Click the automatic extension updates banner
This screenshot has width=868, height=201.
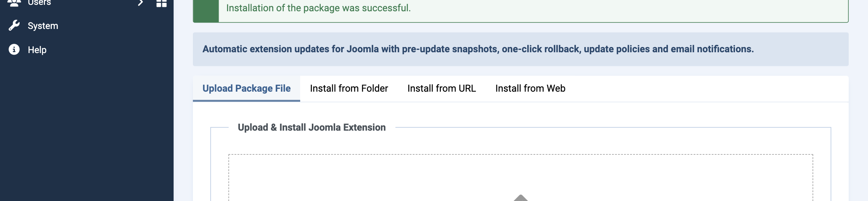(x=521, y=49)
